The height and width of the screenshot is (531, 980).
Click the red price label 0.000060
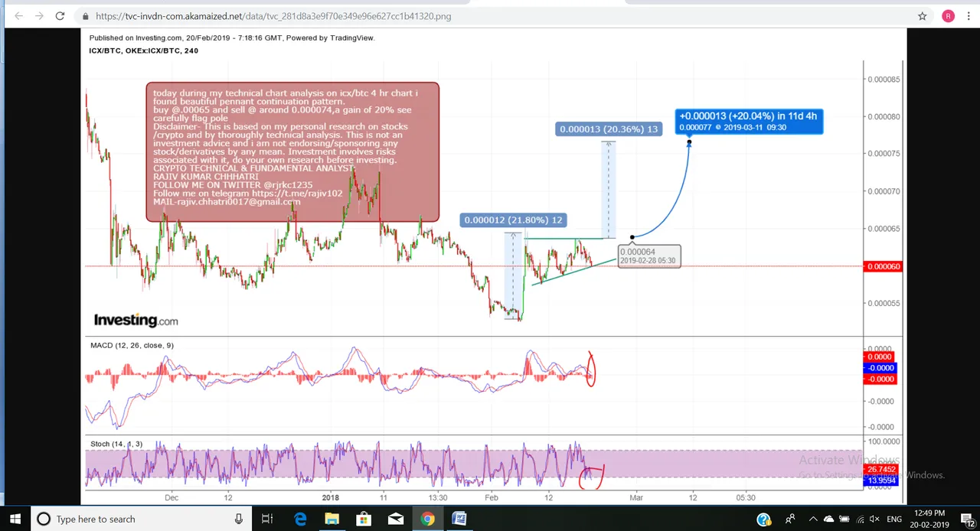(x=883, y=266)
